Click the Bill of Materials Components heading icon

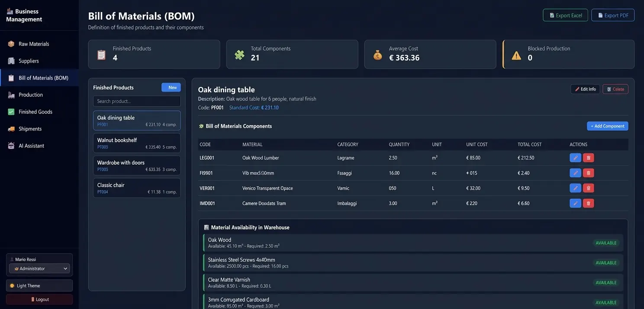point(201,126)
